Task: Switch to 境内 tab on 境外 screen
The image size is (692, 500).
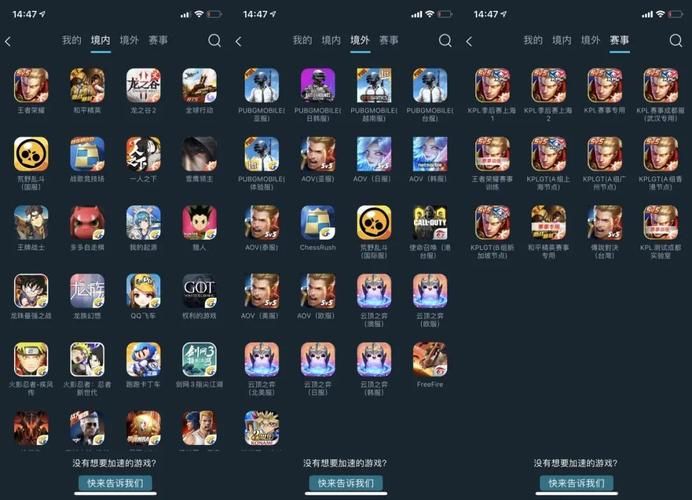Action: point(331,40)
